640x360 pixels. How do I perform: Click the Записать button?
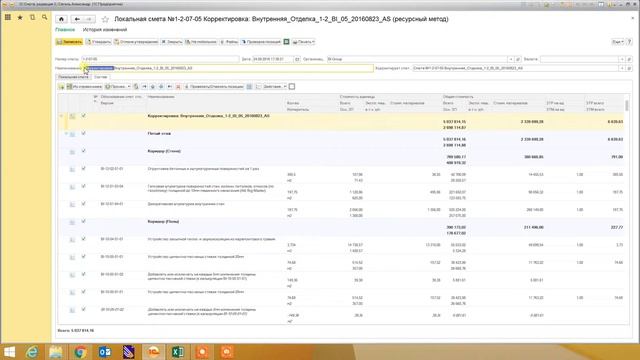[69, 42]
